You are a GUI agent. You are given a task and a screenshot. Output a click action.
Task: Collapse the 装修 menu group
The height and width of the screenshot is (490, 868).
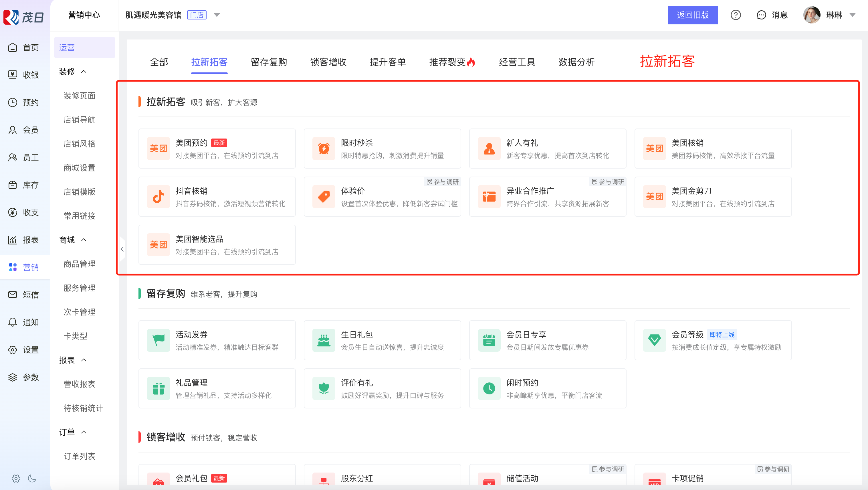[84, 72]
